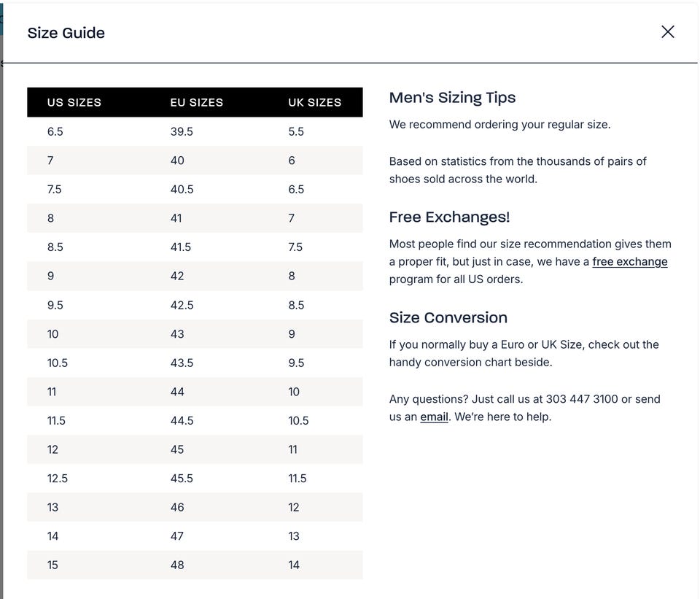
Task: Click EU size 42 cell
Action: [x=177, y=276]
